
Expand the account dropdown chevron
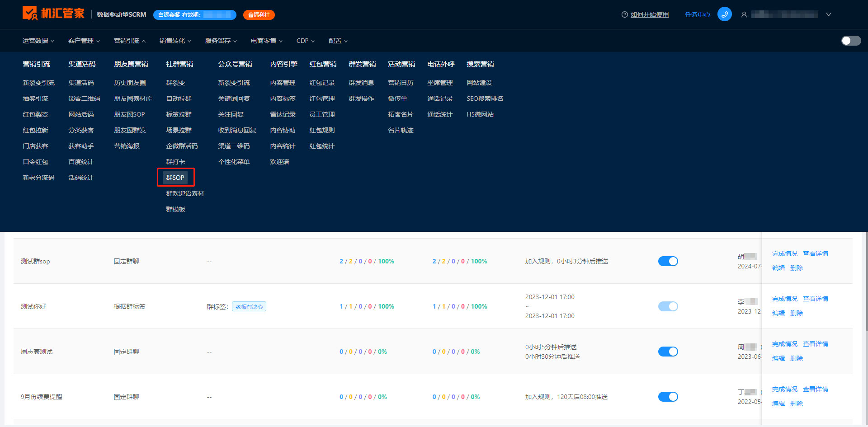829,14
